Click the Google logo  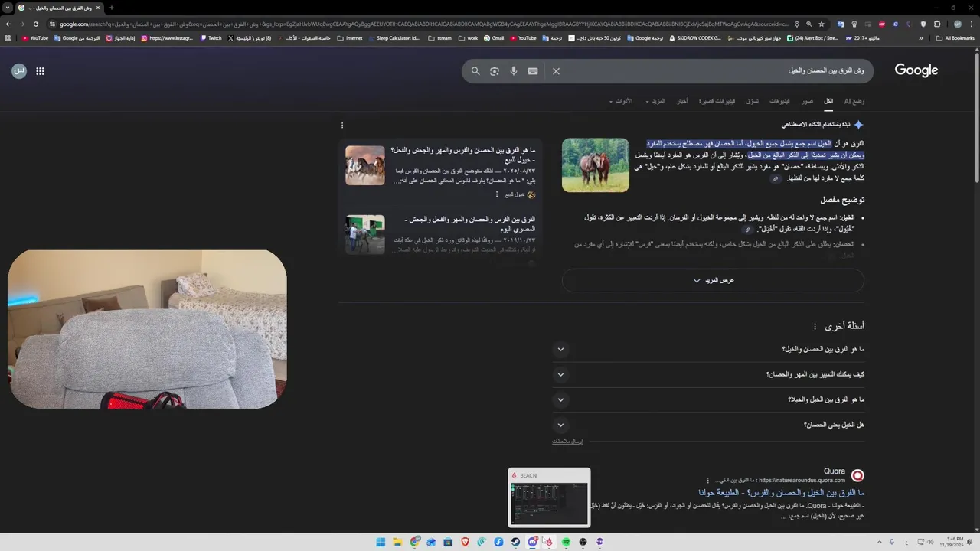[916, 70]
